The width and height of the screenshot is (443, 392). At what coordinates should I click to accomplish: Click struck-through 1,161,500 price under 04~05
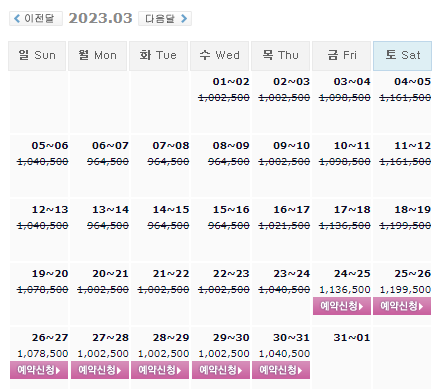pyautogui.click(x=405, y=98)
